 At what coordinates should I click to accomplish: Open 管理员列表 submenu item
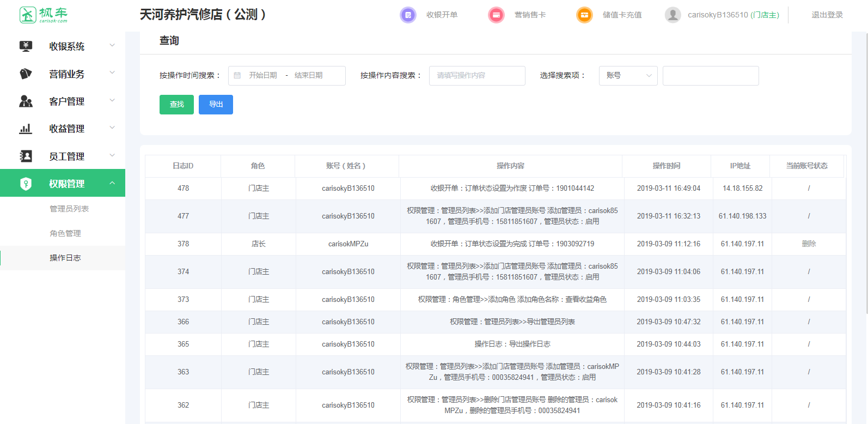tap(69, 209)
